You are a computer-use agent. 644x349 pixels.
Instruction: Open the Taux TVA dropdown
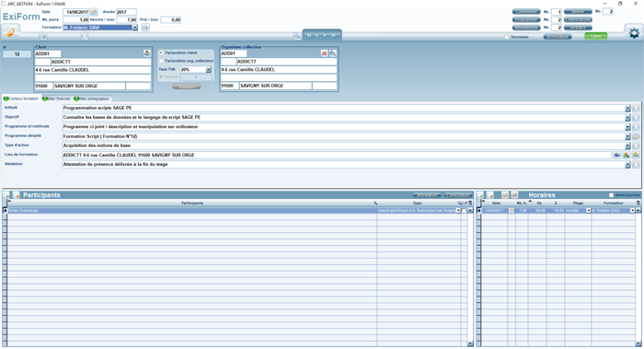(x=209, y=70)
